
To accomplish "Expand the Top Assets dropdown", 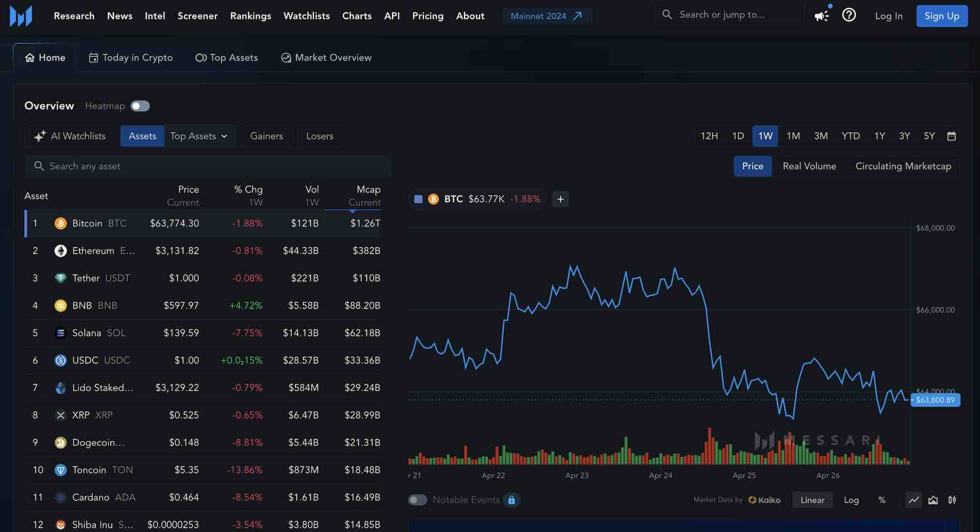I will tap(199, 136).
